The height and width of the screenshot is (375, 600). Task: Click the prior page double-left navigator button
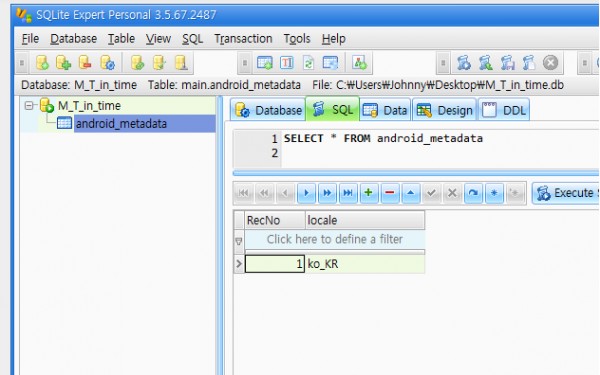[x=264, y=193]
